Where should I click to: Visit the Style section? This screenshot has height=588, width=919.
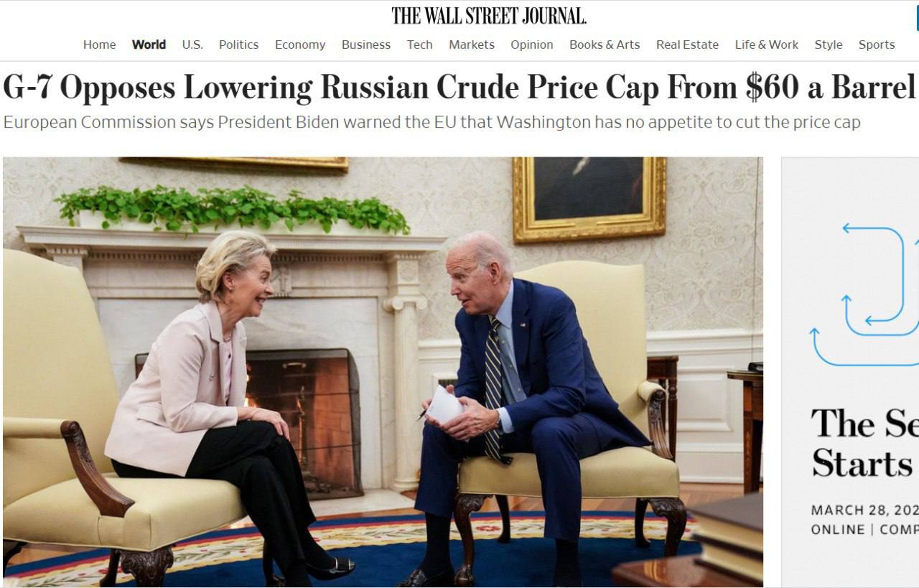829,45
